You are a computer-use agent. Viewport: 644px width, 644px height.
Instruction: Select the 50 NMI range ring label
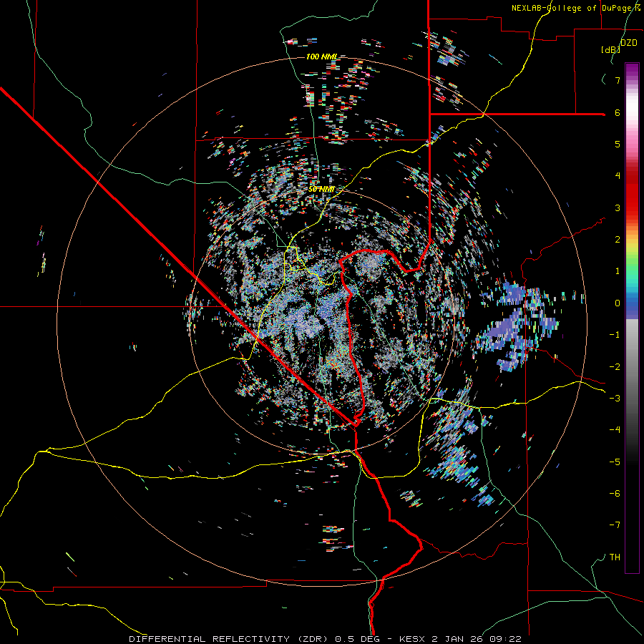(x=321, y=189)
